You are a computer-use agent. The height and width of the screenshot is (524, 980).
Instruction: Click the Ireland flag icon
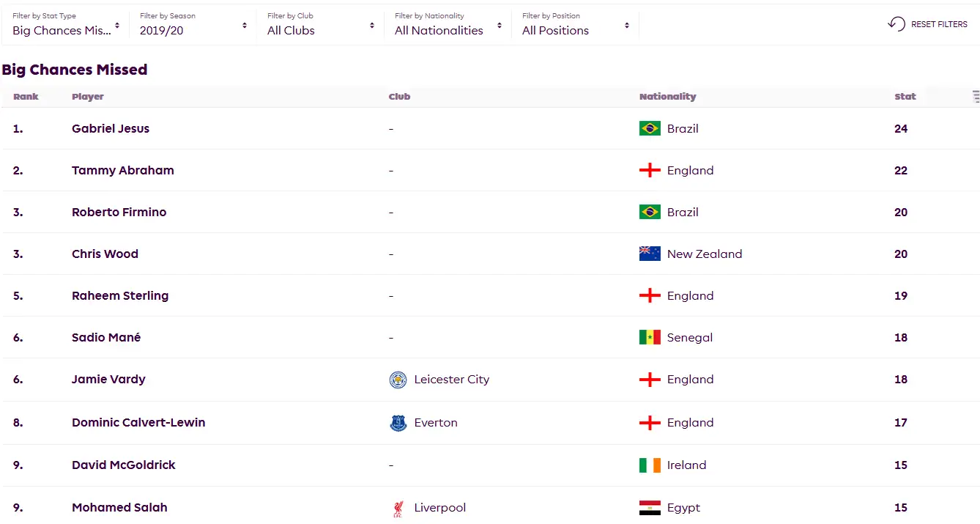pyautogui.click(x=650, y=465)
